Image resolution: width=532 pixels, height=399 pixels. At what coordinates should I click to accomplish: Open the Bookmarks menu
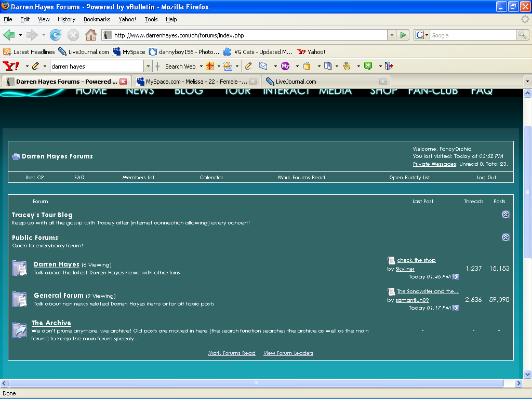97,19
